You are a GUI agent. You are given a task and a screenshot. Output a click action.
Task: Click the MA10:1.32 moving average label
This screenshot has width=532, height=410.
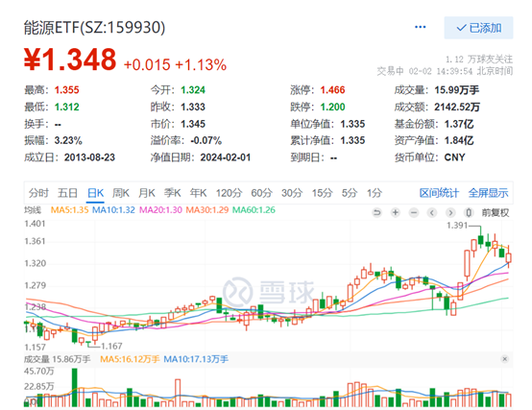[x=113, y=210]
